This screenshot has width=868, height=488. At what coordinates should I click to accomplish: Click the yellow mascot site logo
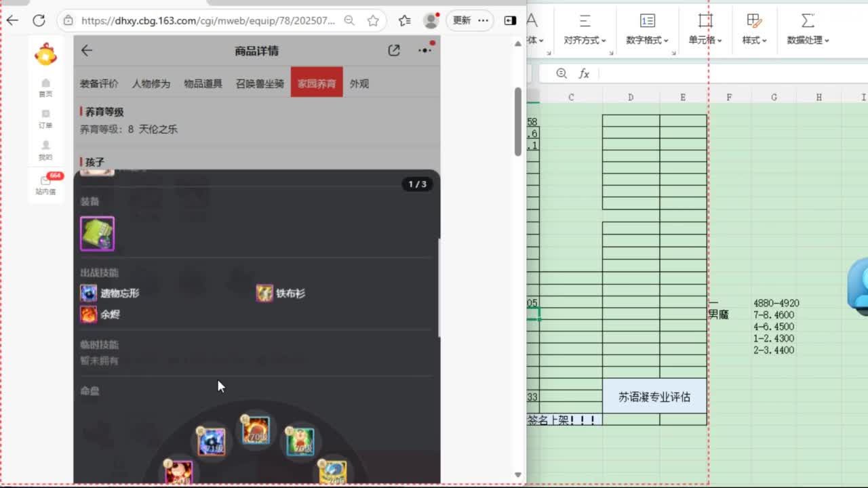tap(45, 54)
